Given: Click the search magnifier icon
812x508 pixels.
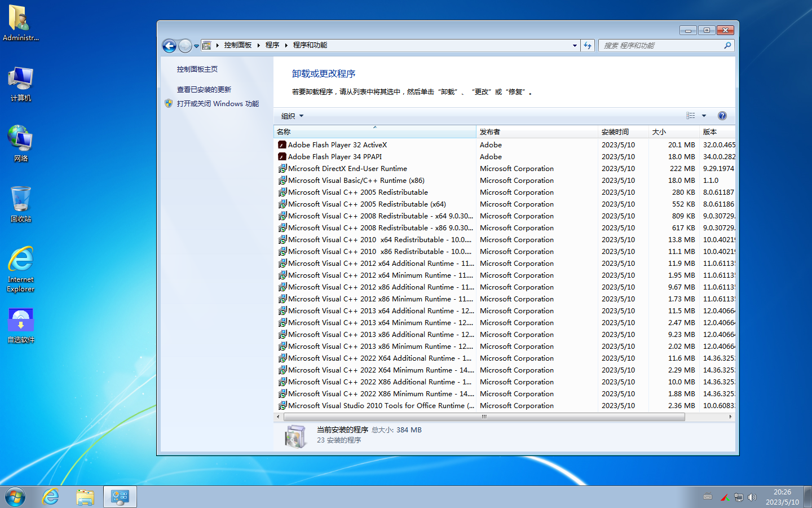Looking at the screenshot, I should [727, 45].
